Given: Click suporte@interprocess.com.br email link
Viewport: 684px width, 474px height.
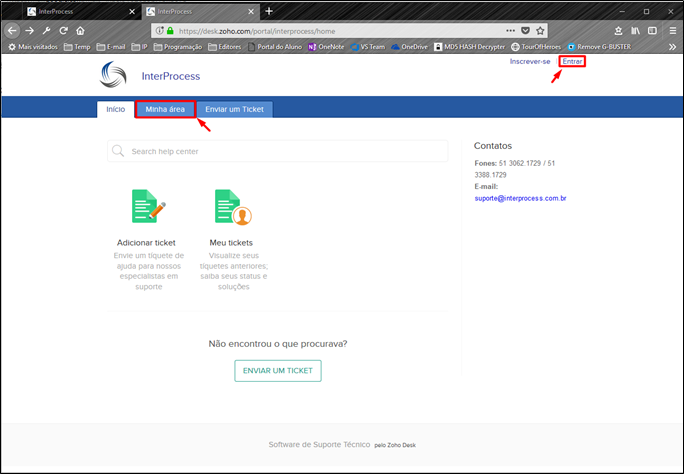Looking at the screenshot, I should (x=520, y=198).
